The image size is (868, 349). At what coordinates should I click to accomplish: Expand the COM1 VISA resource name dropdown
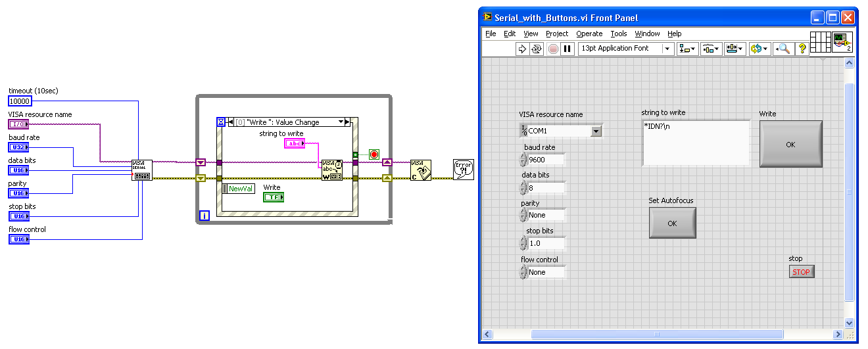point(596,131)
